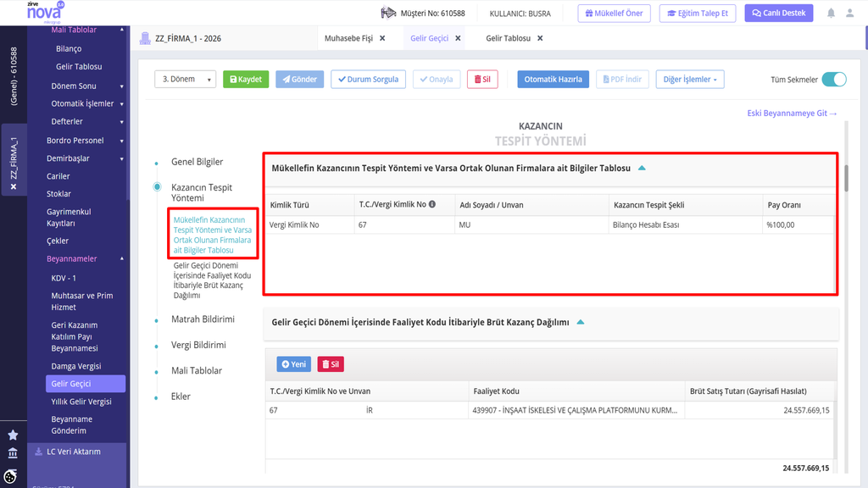
Task: Close the ZZ_FİRMA_1 vertical sidebar tab
Action: [14, 187]
